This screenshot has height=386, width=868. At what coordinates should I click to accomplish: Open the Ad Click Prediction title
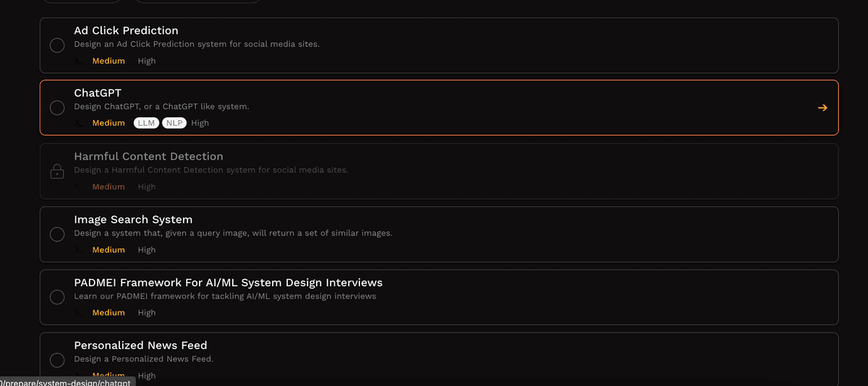point(126,30)
